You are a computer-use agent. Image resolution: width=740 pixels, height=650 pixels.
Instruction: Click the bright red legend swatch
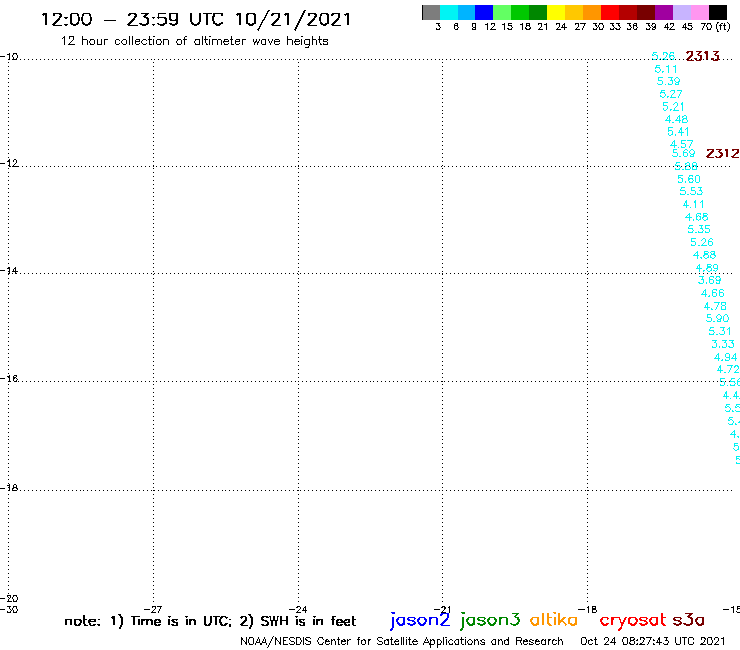pos(610,12)
